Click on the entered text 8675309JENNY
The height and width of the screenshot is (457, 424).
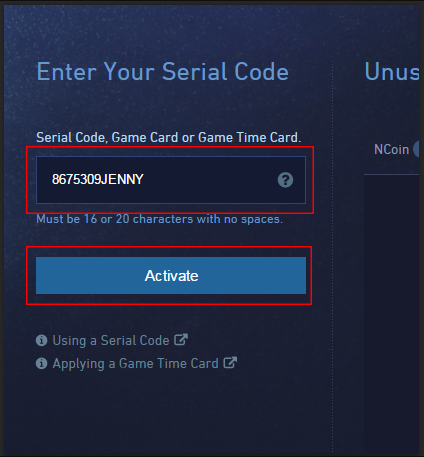click(98, 179)
